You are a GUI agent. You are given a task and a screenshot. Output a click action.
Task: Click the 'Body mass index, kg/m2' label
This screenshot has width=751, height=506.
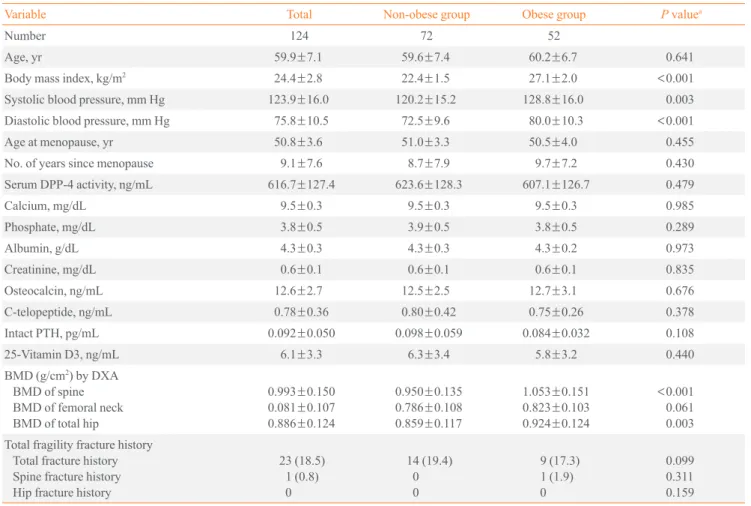65,78
